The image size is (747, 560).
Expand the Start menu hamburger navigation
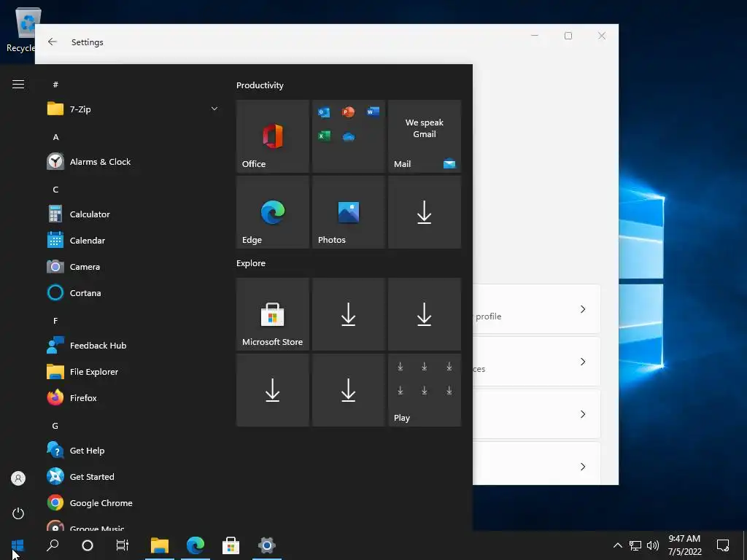tap(18, 85)
